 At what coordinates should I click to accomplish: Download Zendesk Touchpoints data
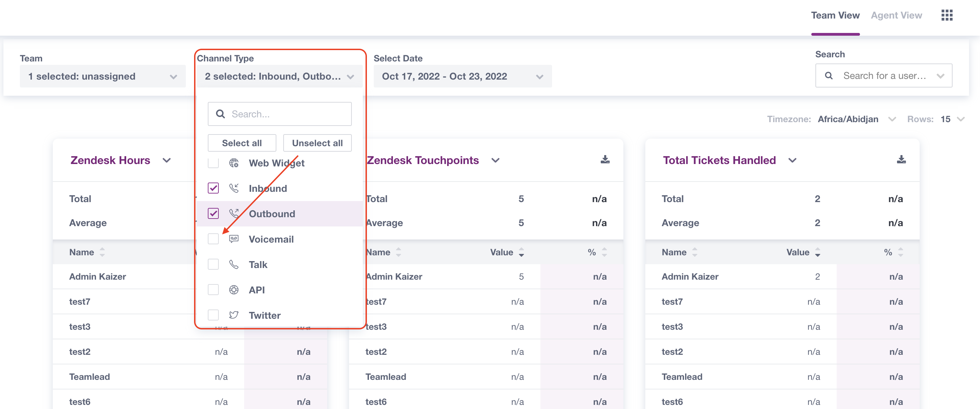(x=605, y=160)
